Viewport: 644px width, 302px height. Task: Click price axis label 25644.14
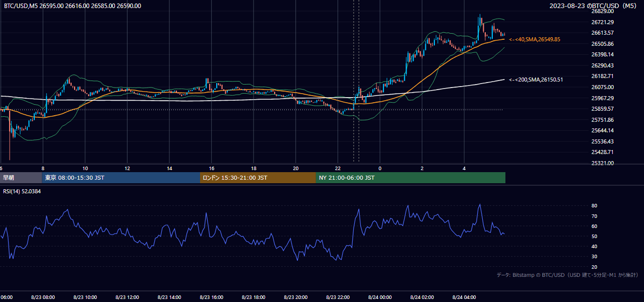602,130
